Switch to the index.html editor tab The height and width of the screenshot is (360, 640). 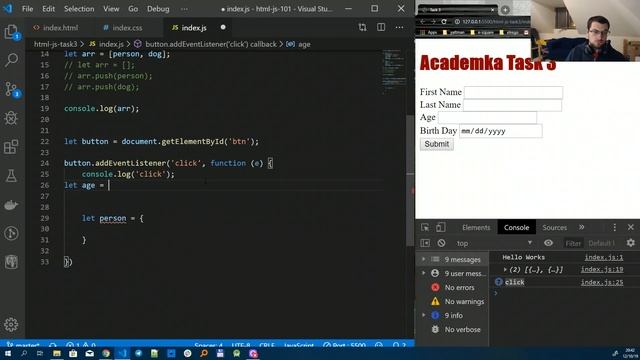(56, 28)
